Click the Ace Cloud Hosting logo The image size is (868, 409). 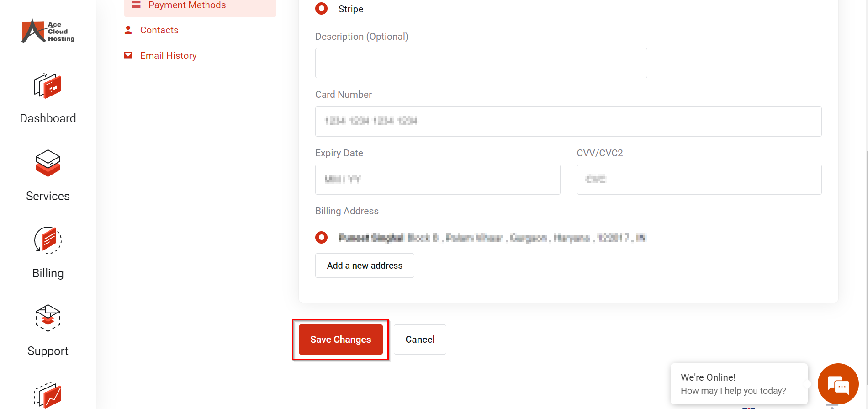48,31
